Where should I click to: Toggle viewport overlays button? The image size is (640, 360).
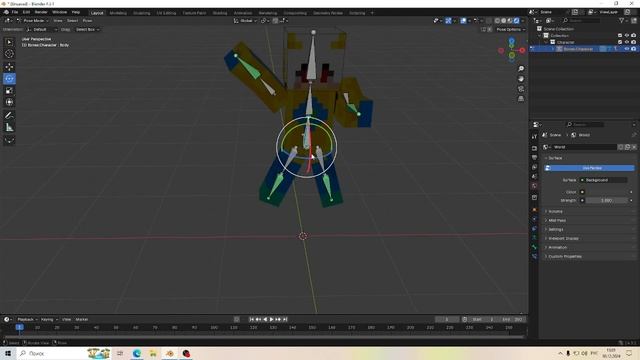click(463, 20)
